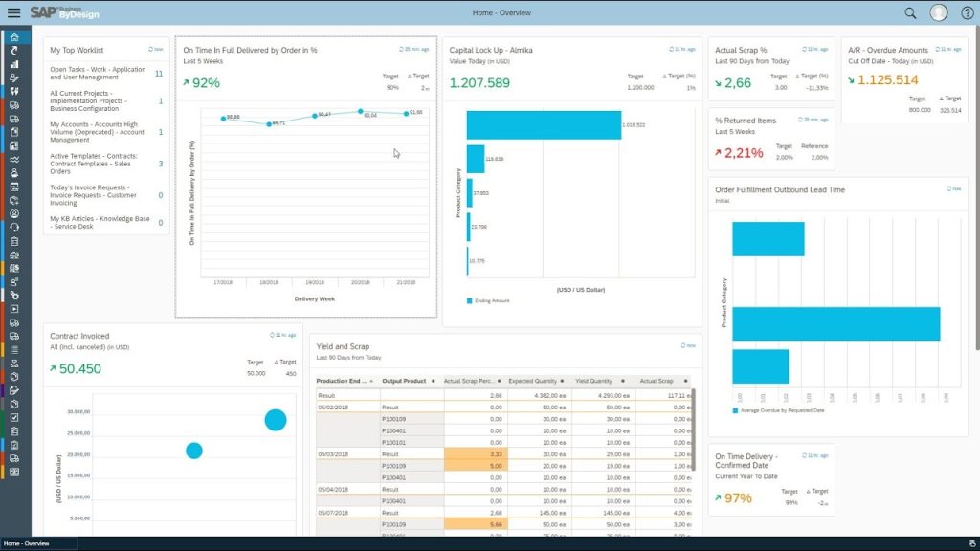Select the Ending Amount legend swatch

(469, 301)
